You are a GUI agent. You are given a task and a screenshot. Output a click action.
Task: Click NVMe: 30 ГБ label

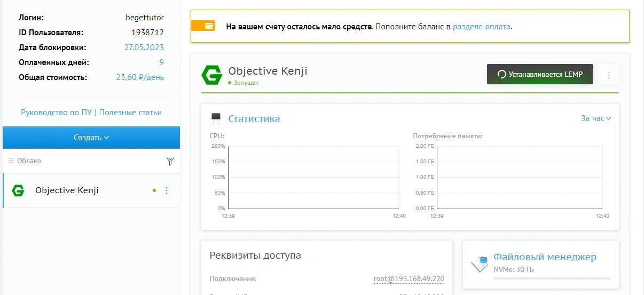coord(513,269)
